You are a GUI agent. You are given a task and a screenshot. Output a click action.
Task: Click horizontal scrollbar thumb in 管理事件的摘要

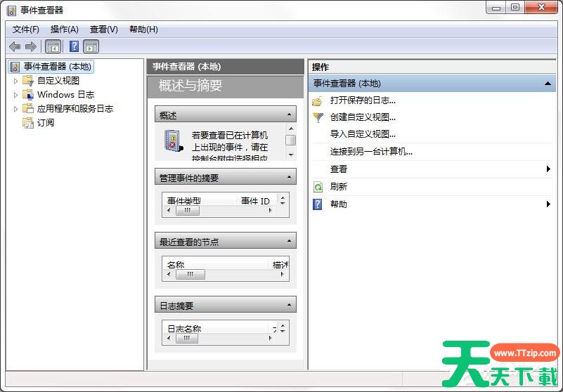pos(188,210)
